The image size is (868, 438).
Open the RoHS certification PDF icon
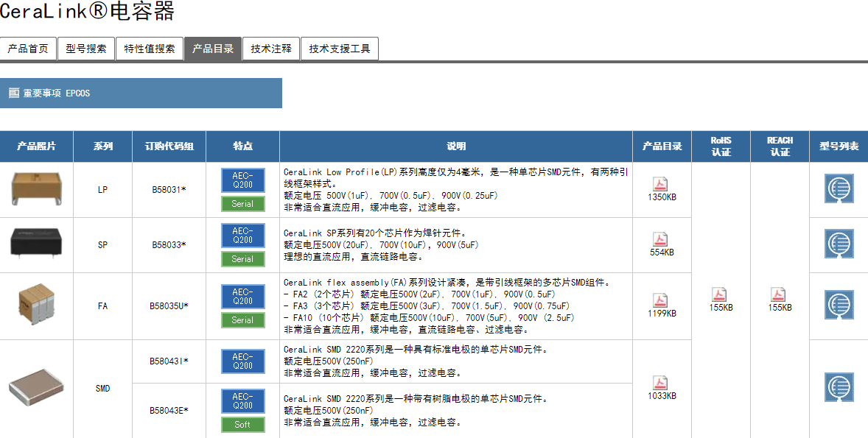(721, 294)
